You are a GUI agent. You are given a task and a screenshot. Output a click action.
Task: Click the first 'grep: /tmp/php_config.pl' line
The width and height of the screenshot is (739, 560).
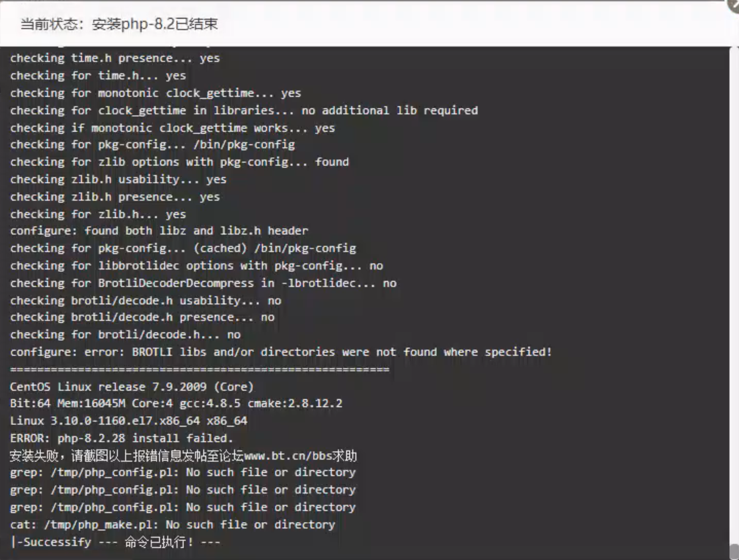[x=183, y=473]
